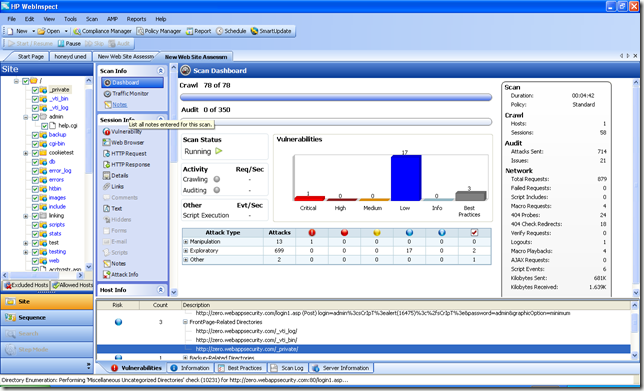Click the site tree horizontal scrollbar
This screenshot has height=391, width=644.
43,275
